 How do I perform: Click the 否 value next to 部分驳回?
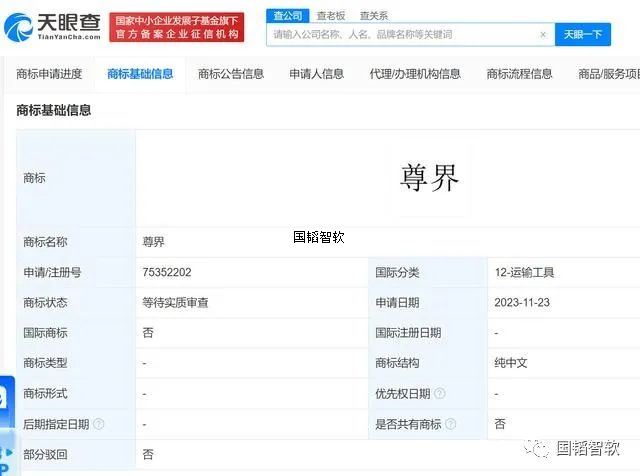pyautogui.click(x=148, y=454)
